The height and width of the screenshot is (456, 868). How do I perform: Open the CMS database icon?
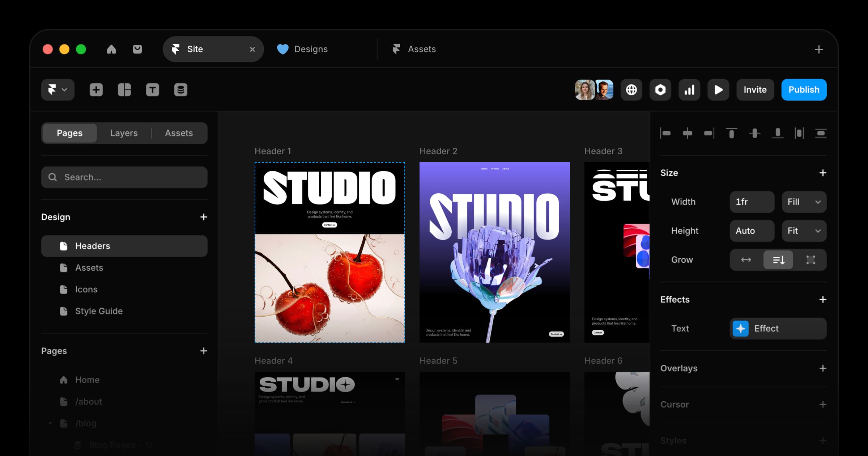pos(181,90)
